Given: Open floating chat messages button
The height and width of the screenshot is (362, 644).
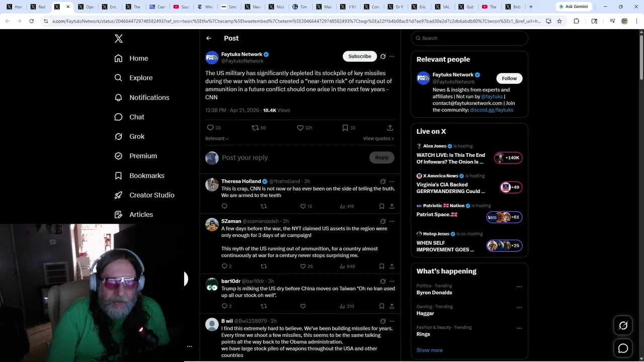Looking at the screenshot, I should coord(623,348).
